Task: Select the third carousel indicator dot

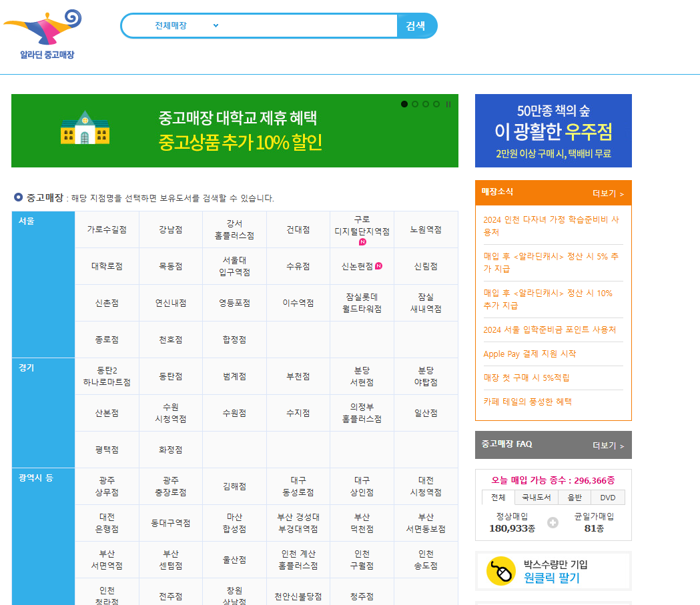Action: point(425,104)
